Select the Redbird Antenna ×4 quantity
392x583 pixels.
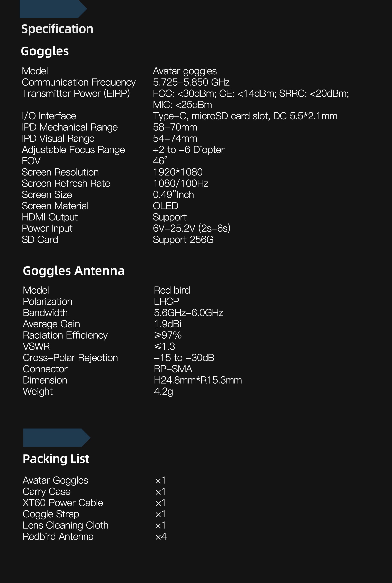pyautogui.click(x=161, y=536)
